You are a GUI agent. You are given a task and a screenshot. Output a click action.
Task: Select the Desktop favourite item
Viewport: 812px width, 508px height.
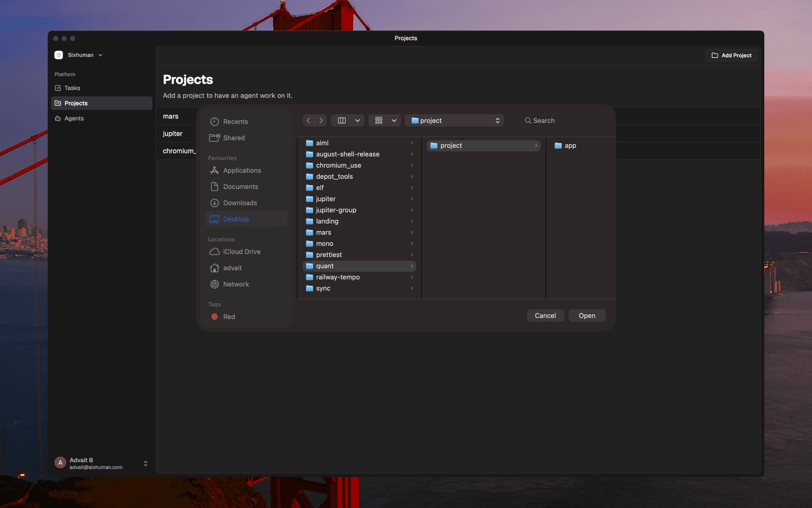pos(236,219)
